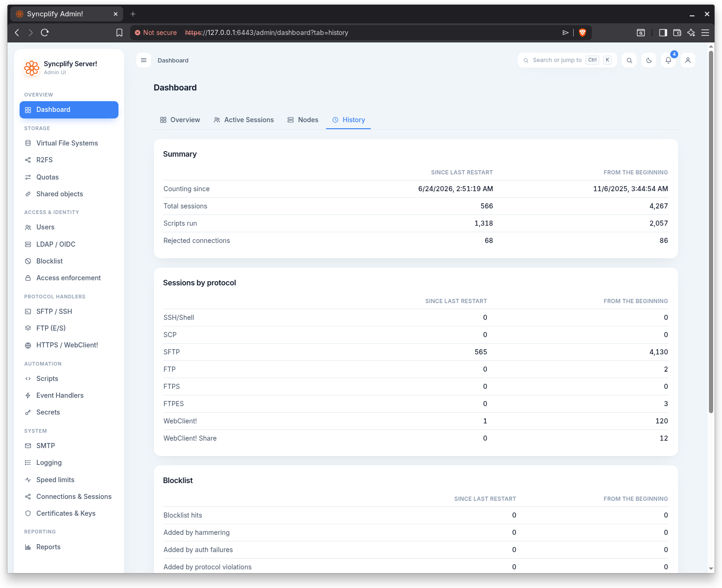Click the Search or jump to field
The width and height of the screenshot is (722, 588).
(567, 60)
